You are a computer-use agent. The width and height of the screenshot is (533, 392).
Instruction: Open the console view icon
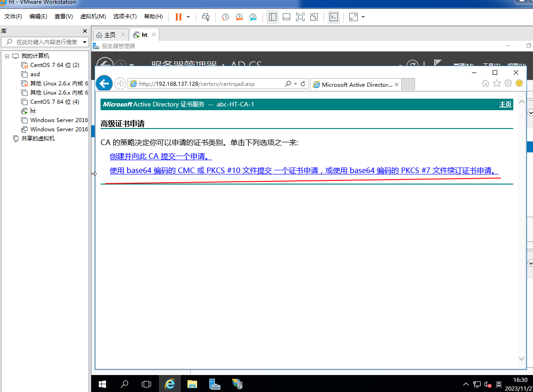[334, 17]
